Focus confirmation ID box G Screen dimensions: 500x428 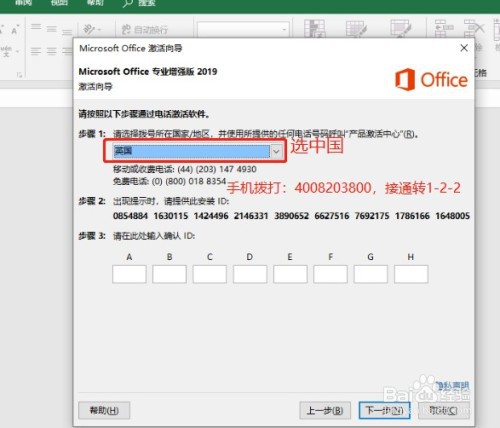point(371,274)
